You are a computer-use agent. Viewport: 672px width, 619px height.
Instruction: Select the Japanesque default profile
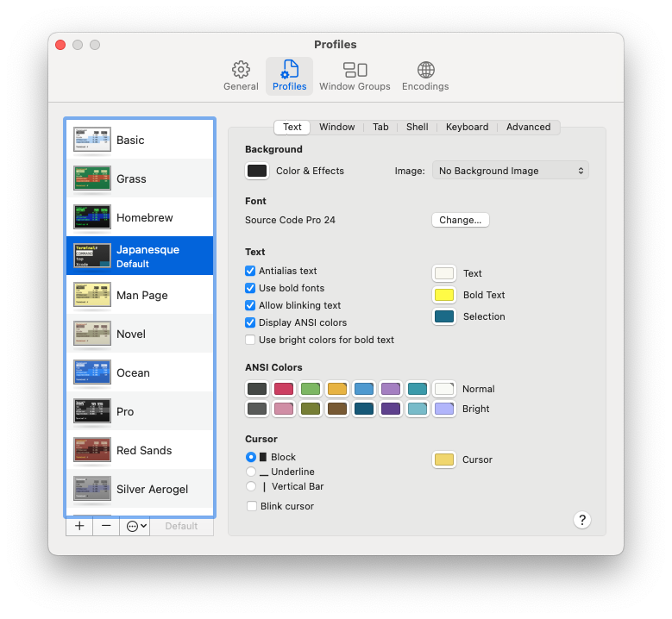pos(140,256)
